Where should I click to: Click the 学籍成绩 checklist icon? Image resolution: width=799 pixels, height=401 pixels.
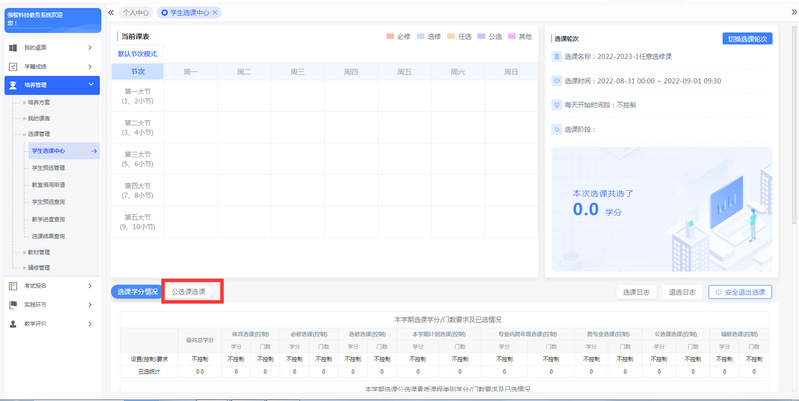[13, 66]
